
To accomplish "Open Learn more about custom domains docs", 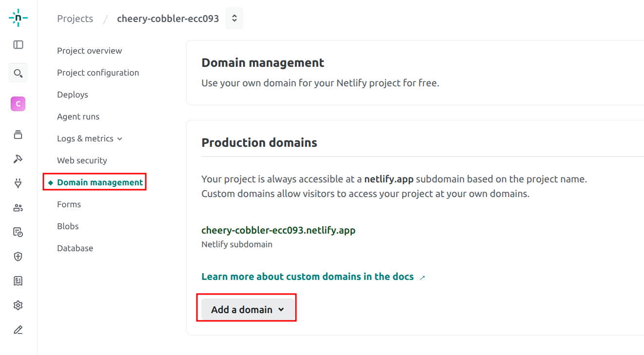I will click(x=308, y=276).
